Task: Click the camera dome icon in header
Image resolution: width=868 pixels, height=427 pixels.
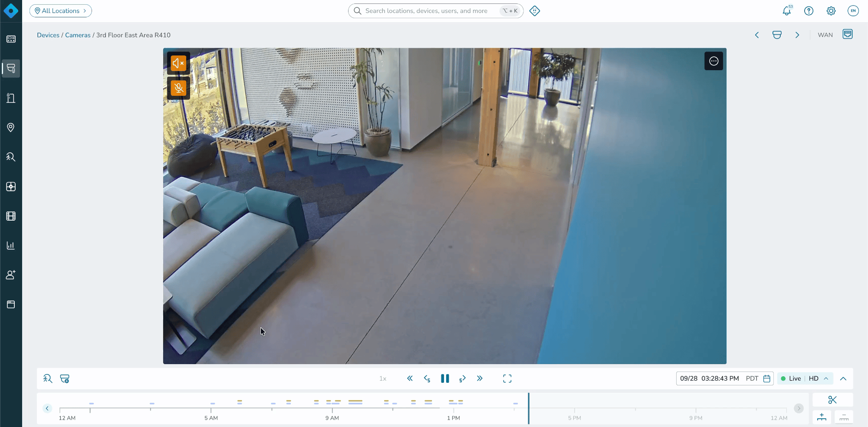Action: click(x=777, y=35)
